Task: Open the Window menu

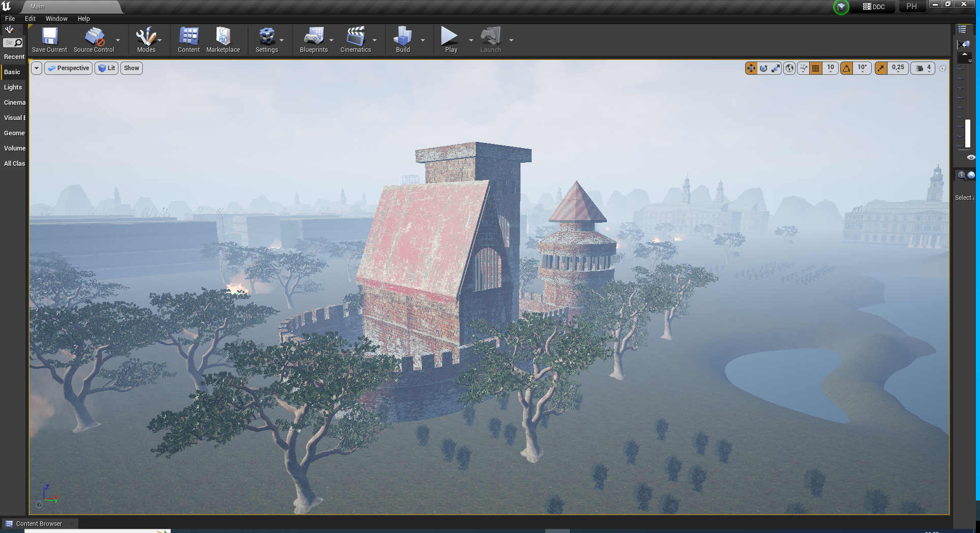Action: (x=56, y=19)
